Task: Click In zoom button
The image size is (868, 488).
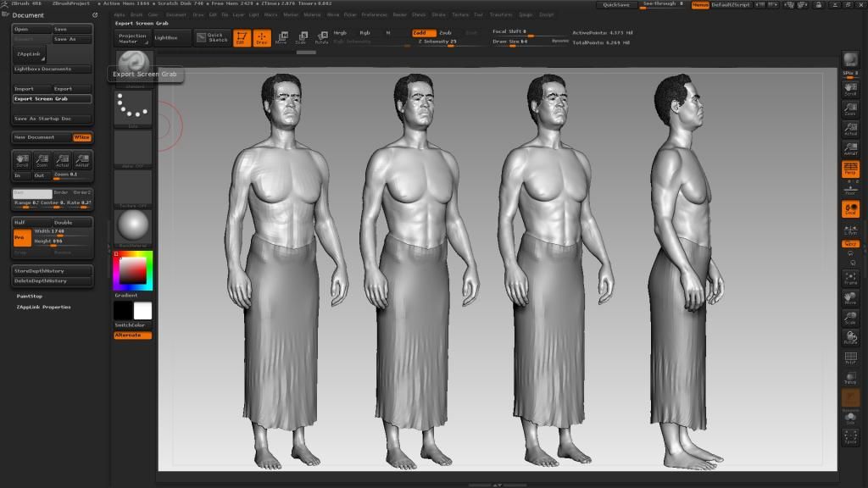Action: coord(22,175)
